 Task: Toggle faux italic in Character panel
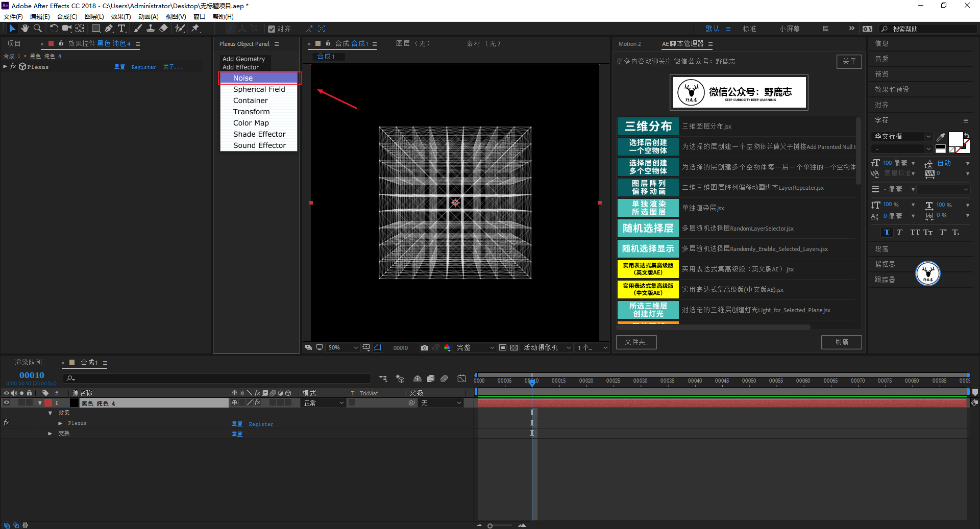coord(899,232)
